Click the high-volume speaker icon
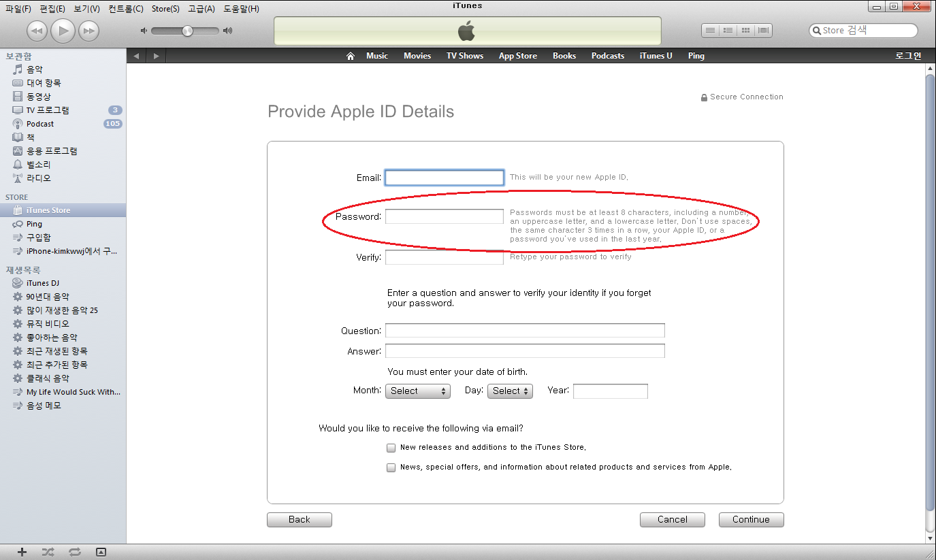 click(227, 31)
